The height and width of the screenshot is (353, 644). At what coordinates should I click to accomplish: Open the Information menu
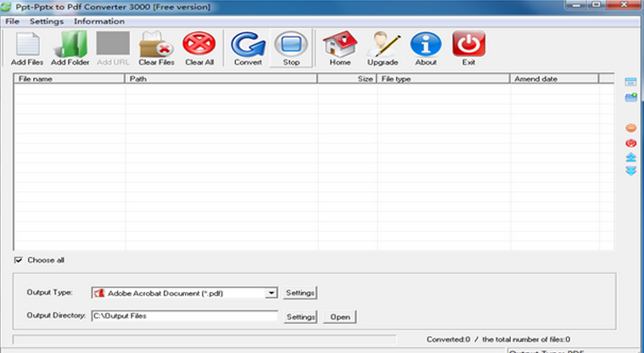point(99,21)
